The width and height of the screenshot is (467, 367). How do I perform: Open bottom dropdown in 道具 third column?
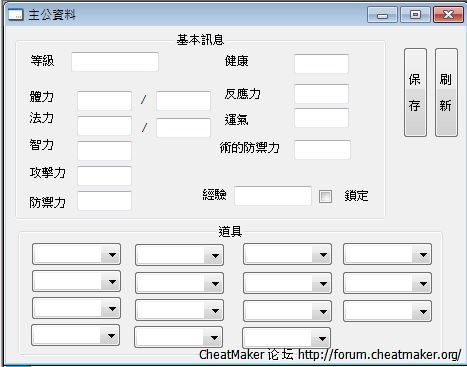287,338
